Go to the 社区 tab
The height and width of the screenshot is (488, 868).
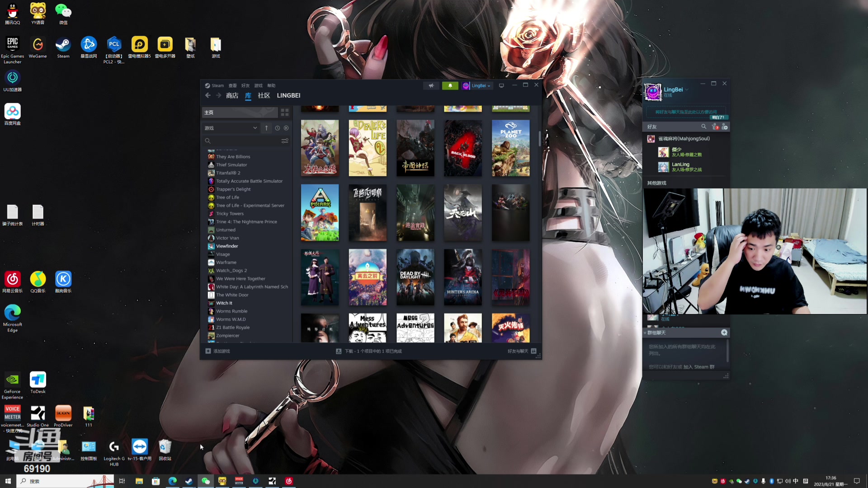point(264,95)
